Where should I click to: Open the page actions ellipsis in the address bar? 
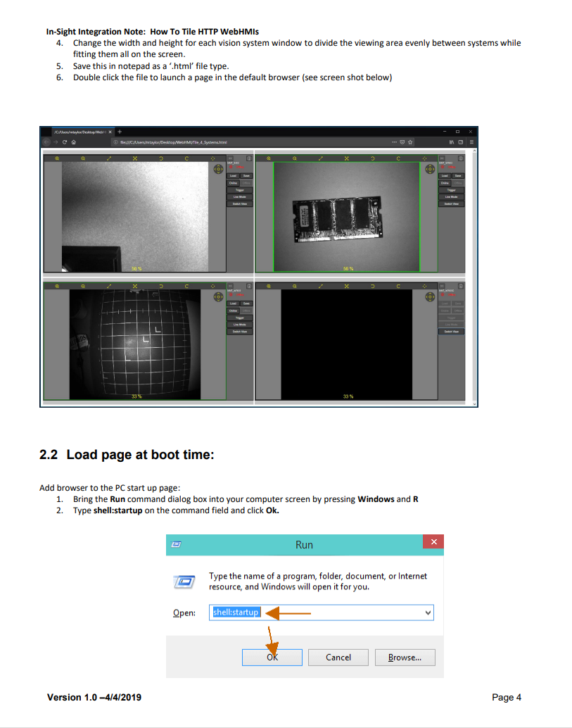[394, 142]
